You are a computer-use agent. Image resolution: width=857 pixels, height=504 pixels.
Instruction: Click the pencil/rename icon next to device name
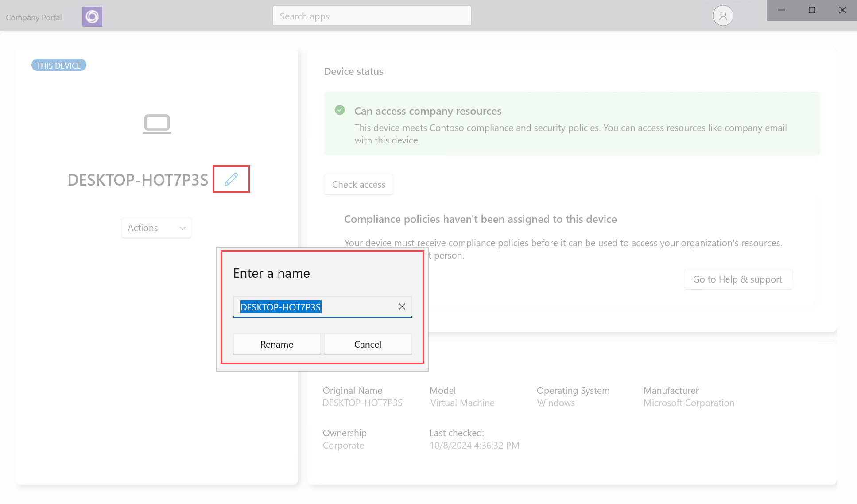pos(231,179)
